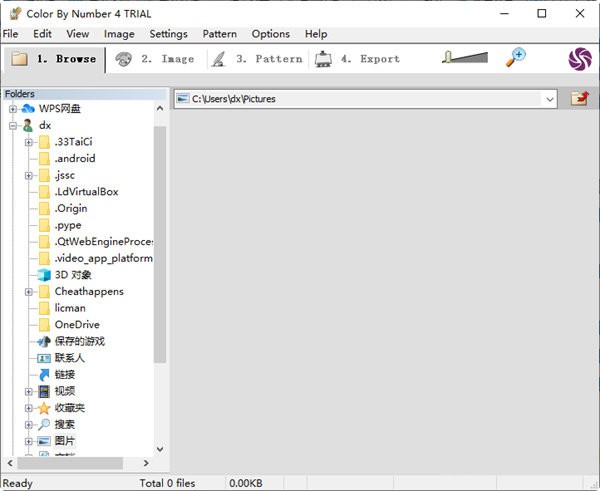Open the path dropdown for C:\Users\dx\Pictures
This screenshot has width=600, height=491.
tap(550, 99)
